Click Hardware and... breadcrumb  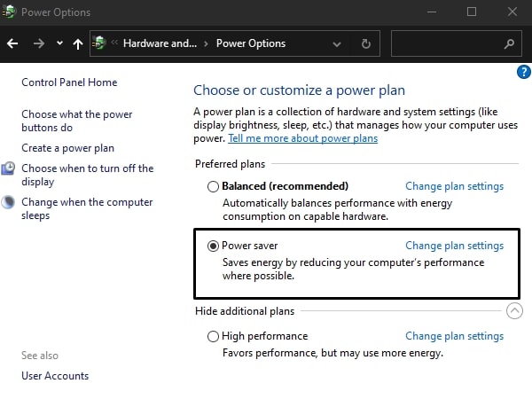(x=160, y=43)
